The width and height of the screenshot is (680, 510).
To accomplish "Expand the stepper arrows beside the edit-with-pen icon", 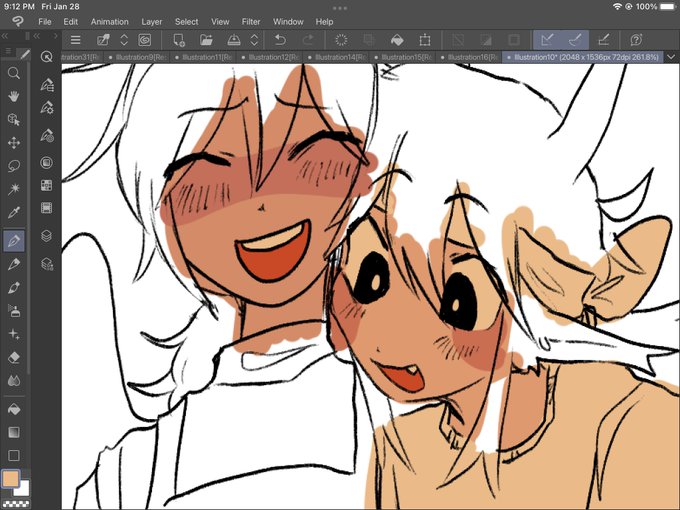I will (x=124, y=40).
